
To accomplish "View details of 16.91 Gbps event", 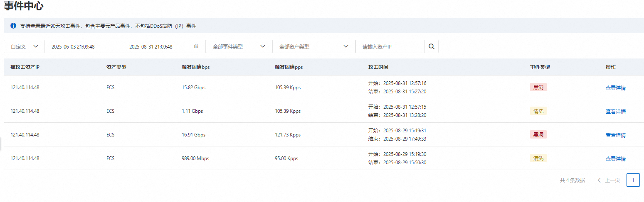I will pos(616,135).
